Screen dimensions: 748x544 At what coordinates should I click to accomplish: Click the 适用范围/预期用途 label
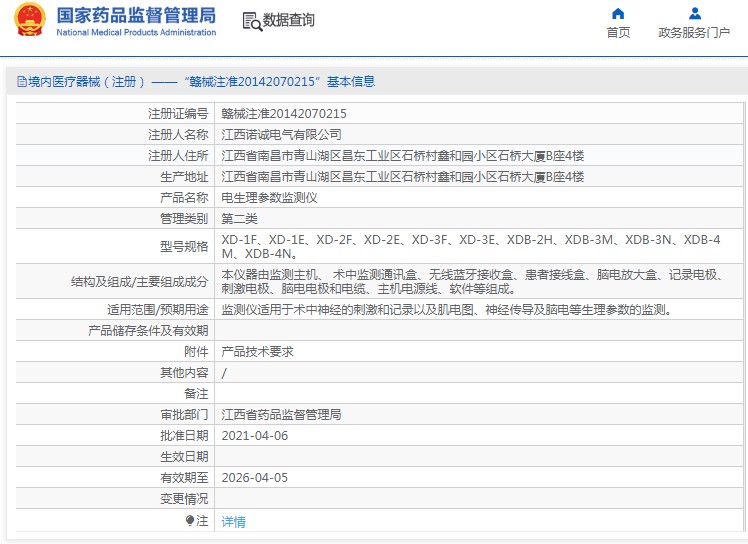[x=157, y=310]
